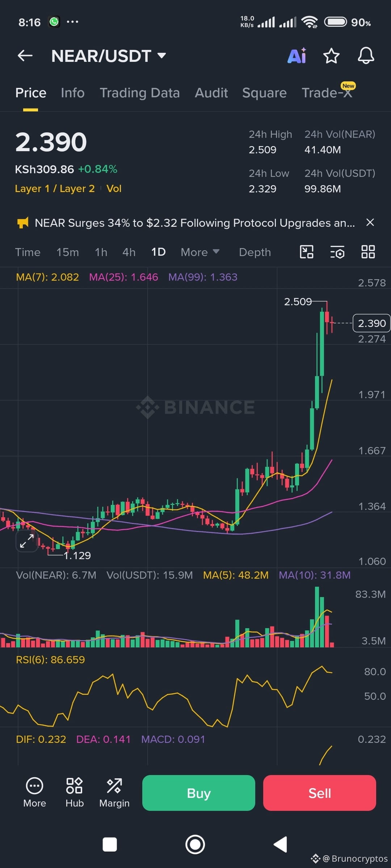Viewport: 391px width, 868px height.
Task: Open price alerts bell icon
Action: click(x=366, y=56)
